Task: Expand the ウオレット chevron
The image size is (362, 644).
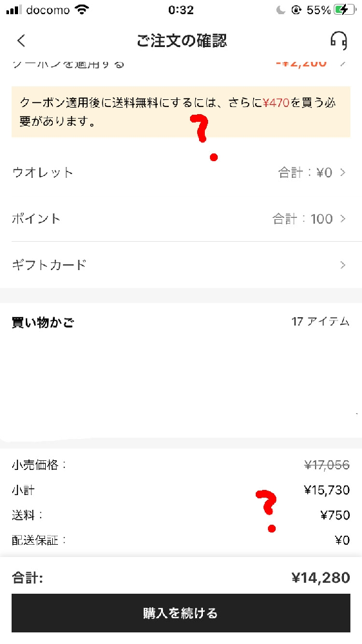Action: coord(343,173)
